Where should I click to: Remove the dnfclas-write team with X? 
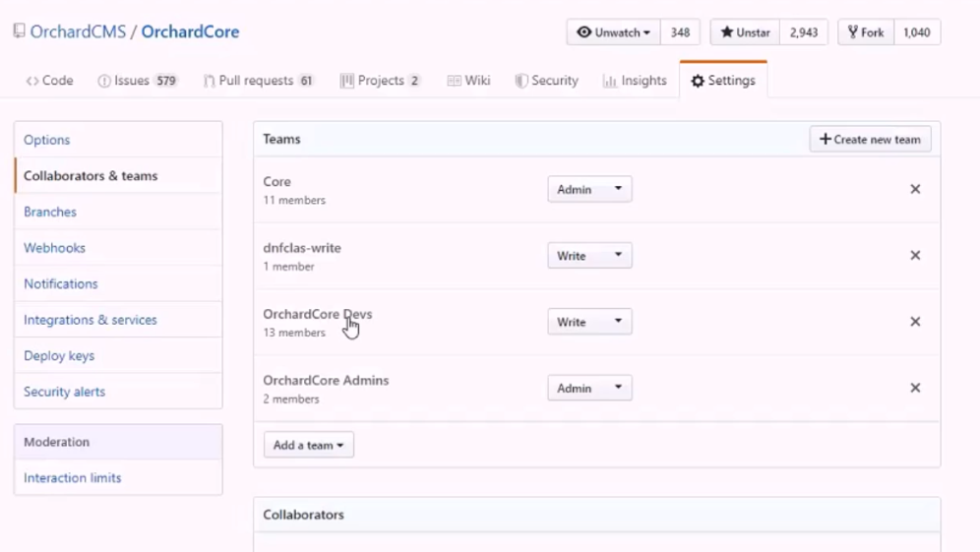(x=915, y=255)
